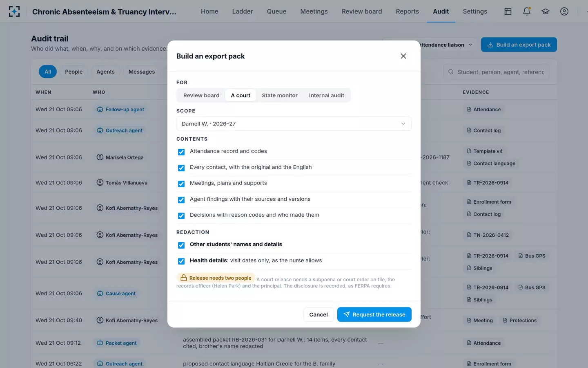The width and height of the screenshot is (588, 368).
Task: Select Internal audit as the recipient
Action: click(327, 95)
